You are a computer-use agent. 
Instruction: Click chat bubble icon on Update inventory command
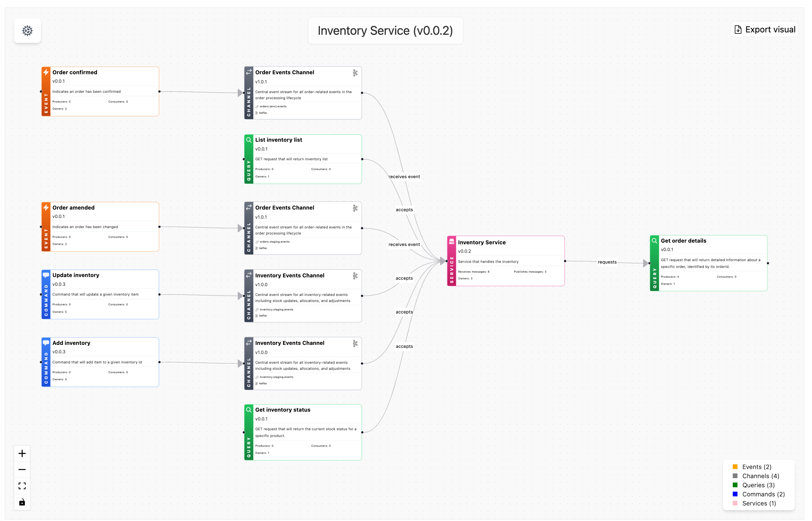click(x=46, y=275)
